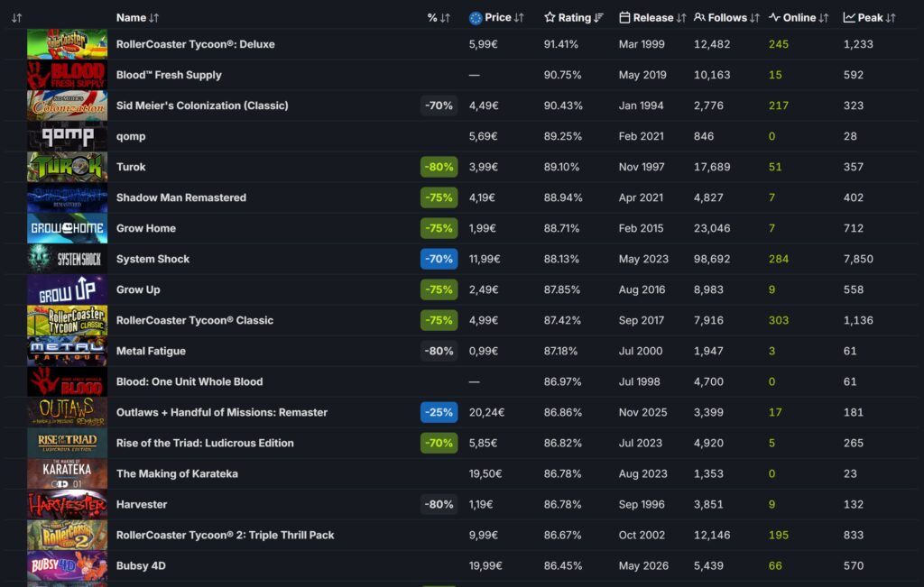The height and width of the screenshot is (587, 924).
Task: Open RollerCoaster Tycoon 2 thumbnail
Action: coord(67,535)
